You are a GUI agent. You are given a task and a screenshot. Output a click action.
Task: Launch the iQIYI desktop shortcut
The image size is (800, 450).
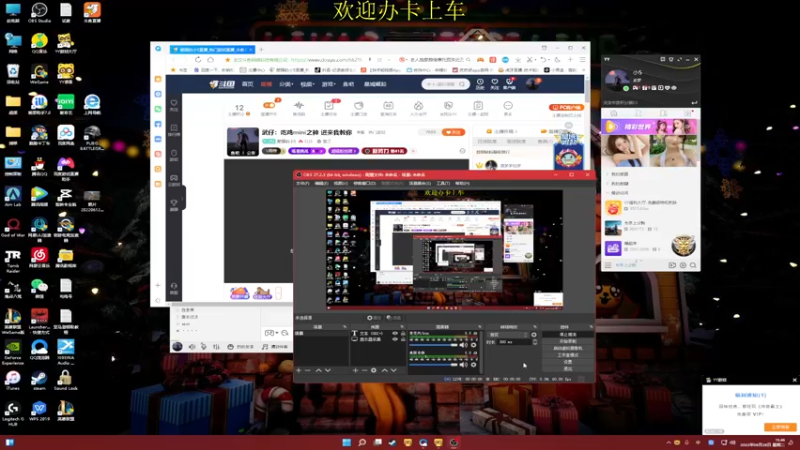pos(66,105)
